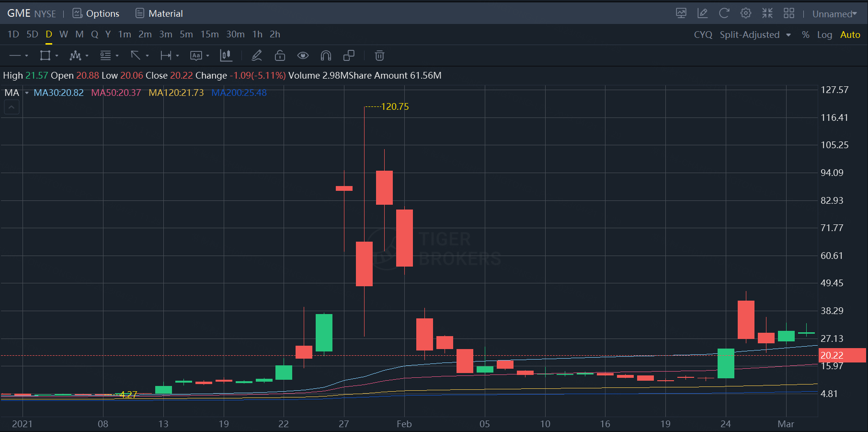This screenshot has height=432, width=868.
Task: Switch to the 30m interval
Action: tap(235, 34)
